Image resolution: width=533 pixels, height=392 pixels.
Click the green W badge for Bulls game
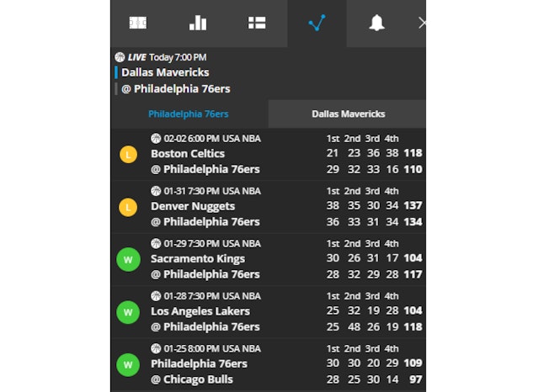click(x=128, y=364)
